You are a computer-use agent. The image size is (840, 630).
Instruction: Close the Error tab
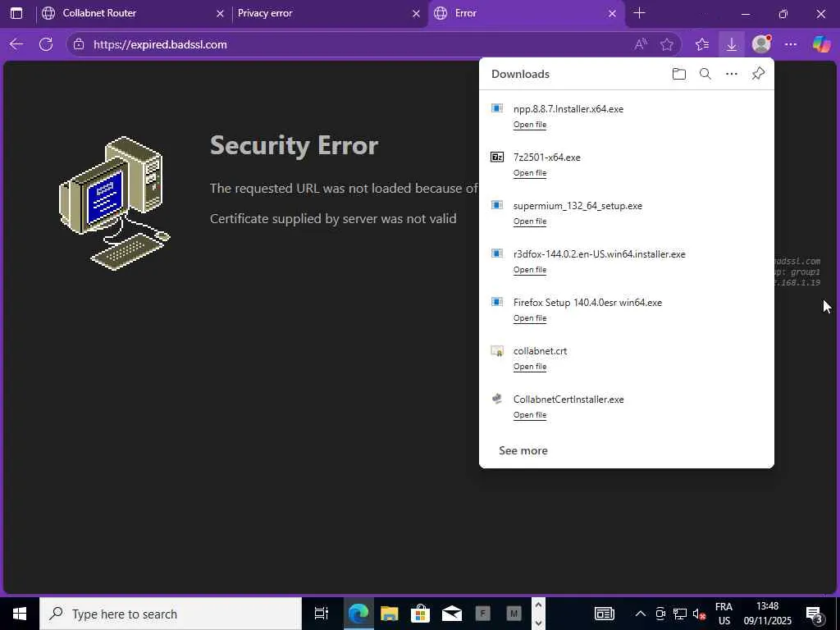pyautogui.click(x=612, y=13)
